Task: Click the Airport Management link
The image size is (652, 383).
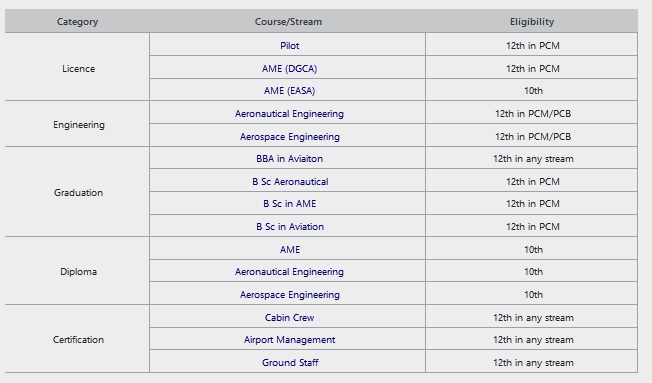Action: coord(289,339)
